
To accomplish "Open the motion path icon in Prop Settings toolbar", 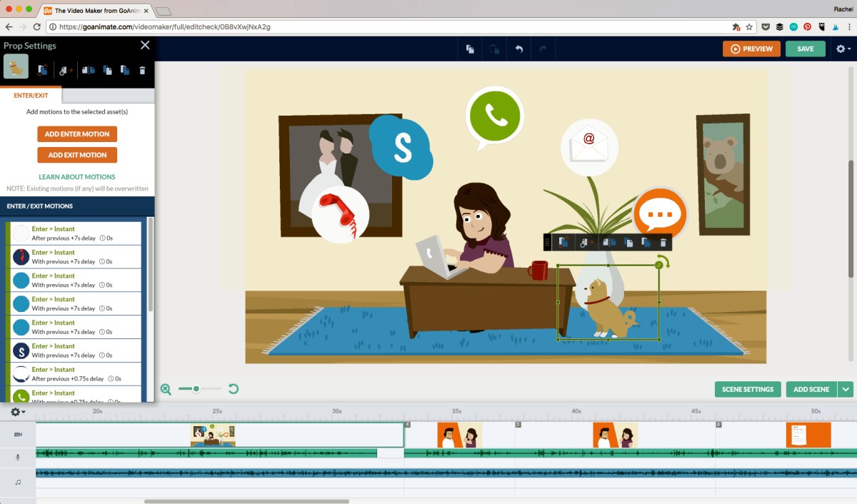I will coord(64,69).
